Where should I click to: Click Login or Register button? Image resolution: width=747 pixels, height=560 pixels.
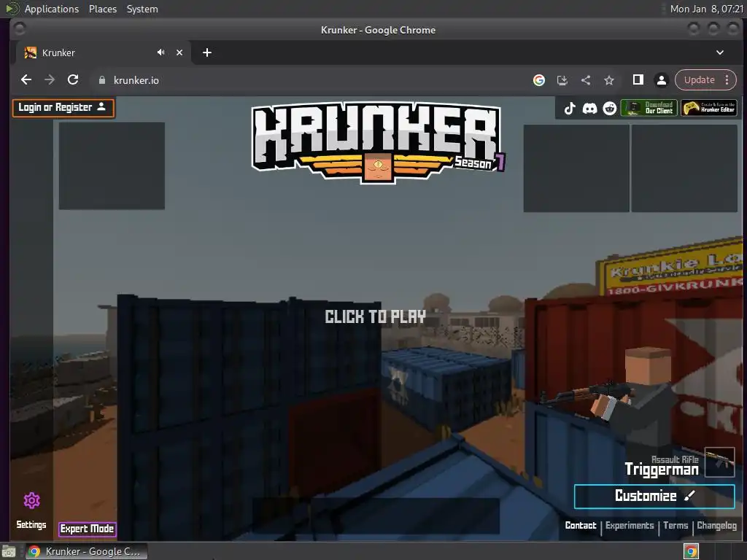coord(63,108)
